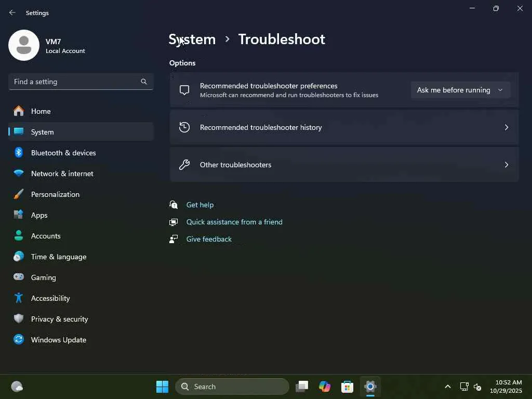This screenshot has height=399, width=532.
Task: Open the Give feedback link
Action: pyautogui.click(x=209, y=239)
